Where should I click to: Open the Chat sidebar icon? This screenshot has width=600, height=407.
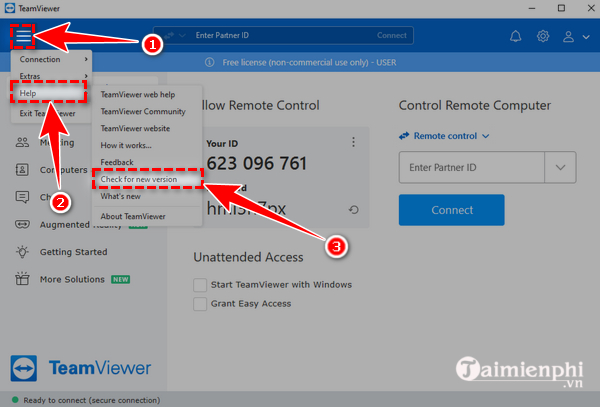click(x=22, y=197)
